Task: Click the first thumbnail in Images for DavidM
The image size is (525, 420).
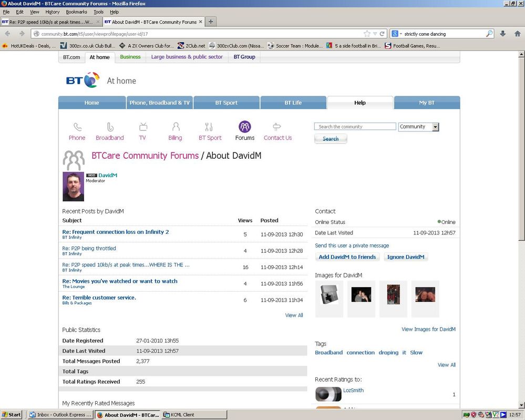Action: coord(330,295)
